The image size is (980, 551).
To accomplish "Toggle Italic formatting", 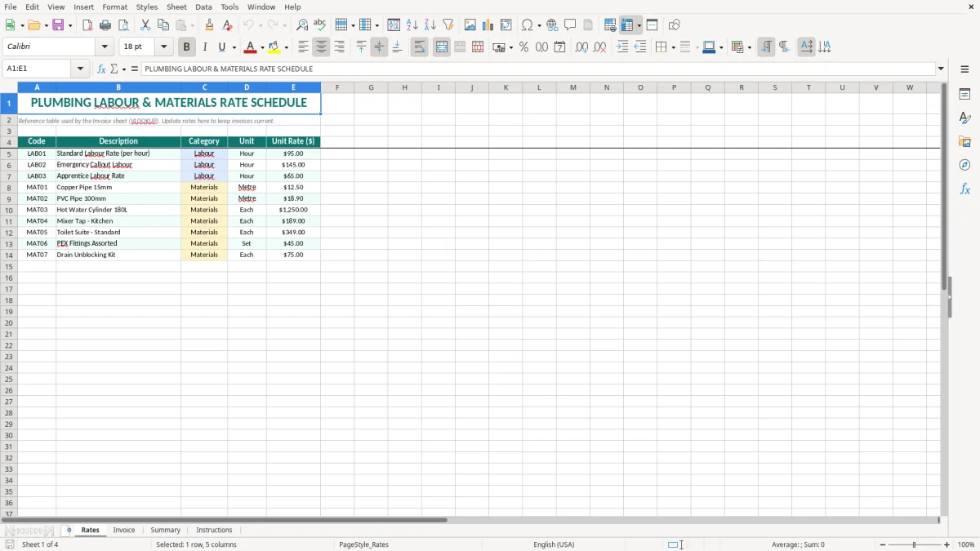I will click(205, 47).
